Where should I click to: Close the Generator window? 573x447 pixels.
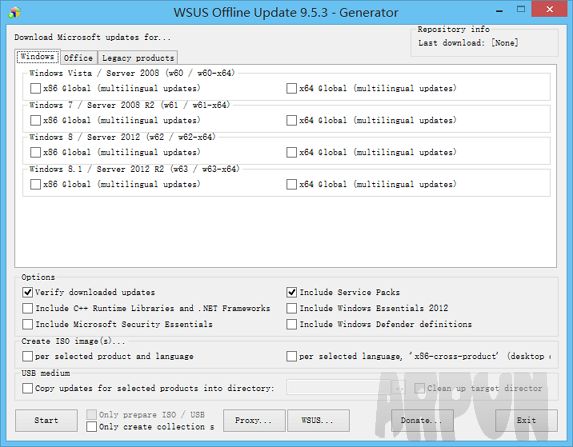(549, 9)
